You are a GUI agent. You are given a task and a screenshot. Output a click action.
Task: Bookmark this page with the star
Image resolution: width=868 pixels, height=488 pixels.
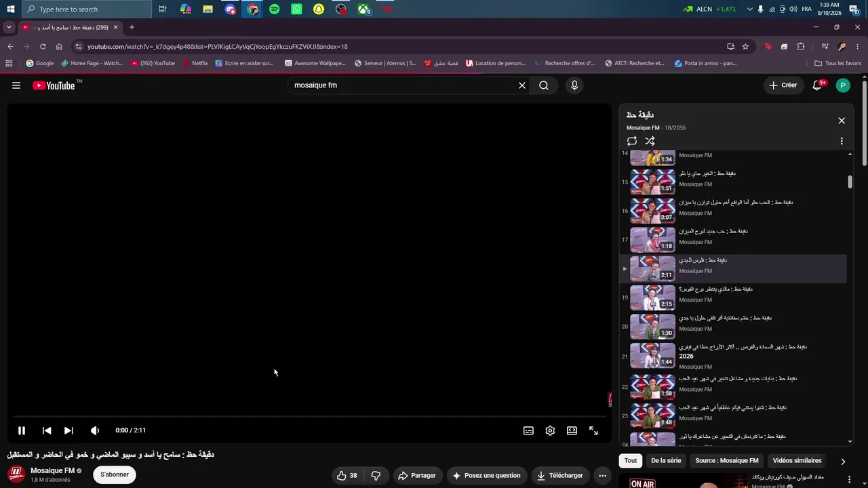click(x=745, y=47)
